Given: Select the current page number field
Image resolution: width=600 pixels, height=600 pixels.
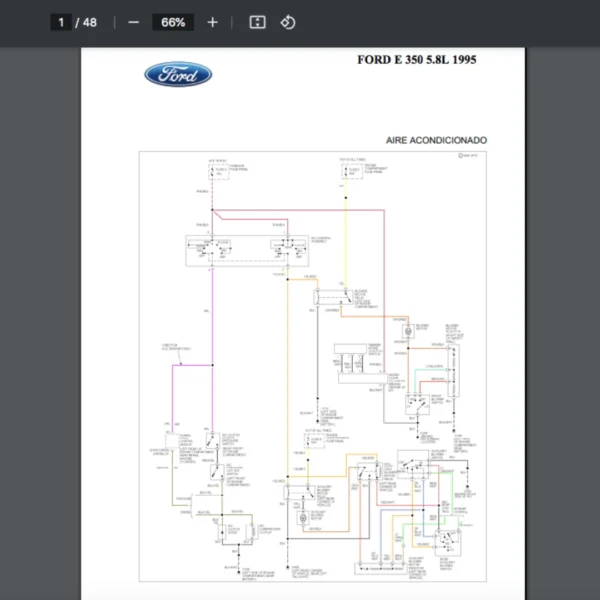Looking at the screenshot, I should click(61, 22).
